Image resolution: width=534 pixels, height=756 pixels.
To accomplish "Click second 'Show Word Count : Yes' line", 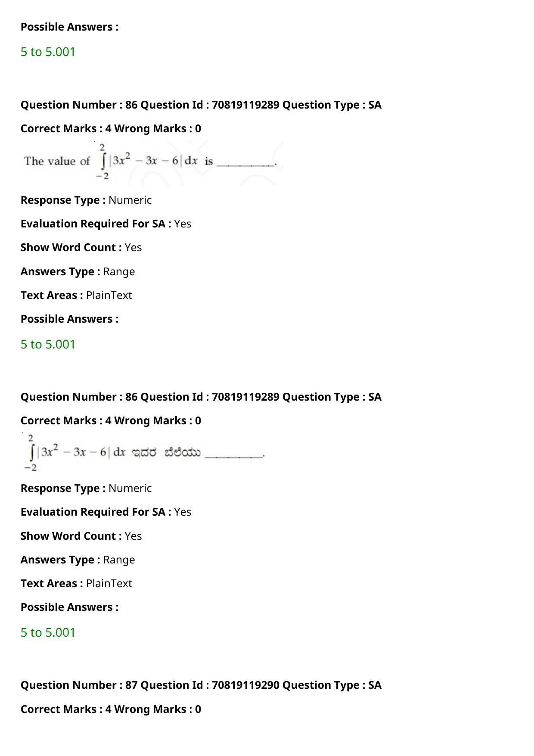I will click(81, 536).
